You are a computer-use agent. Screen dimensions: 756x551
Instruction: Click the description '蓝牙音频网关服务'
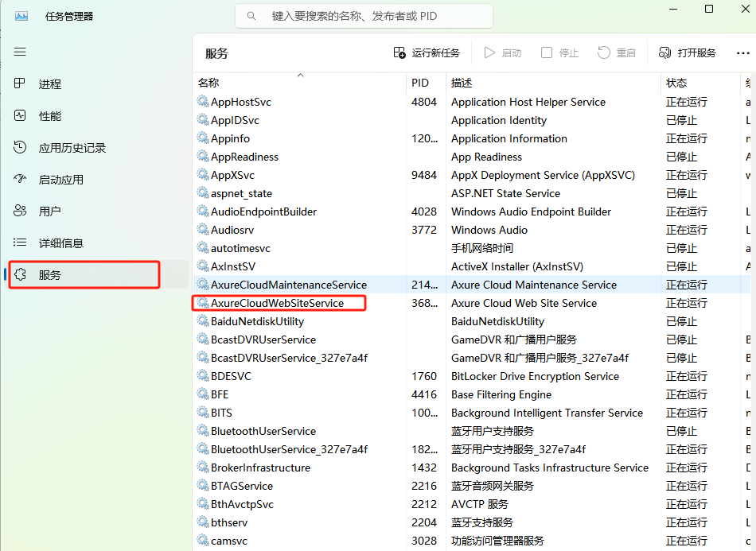493,486
